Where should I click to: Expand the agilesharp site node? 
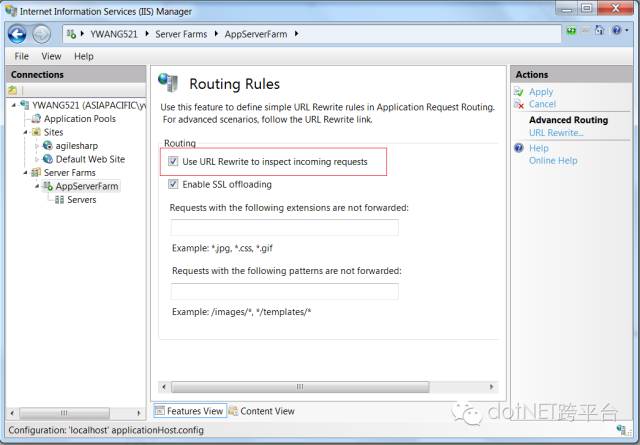pos(37,146)
